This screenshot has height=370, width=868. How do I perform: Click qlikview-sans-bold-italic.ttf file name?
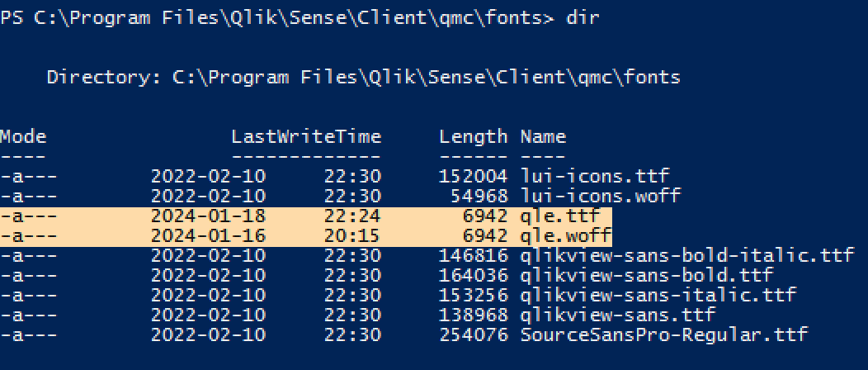tap(686, 255)
